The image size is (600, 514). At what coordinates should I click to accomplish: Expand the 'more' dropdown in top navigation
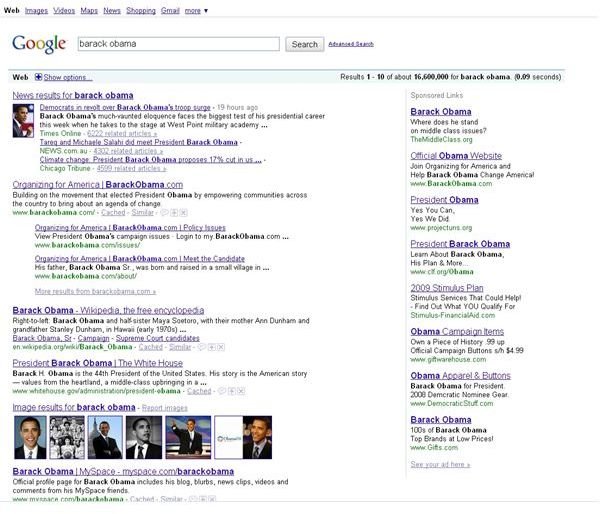pos(196,11)
